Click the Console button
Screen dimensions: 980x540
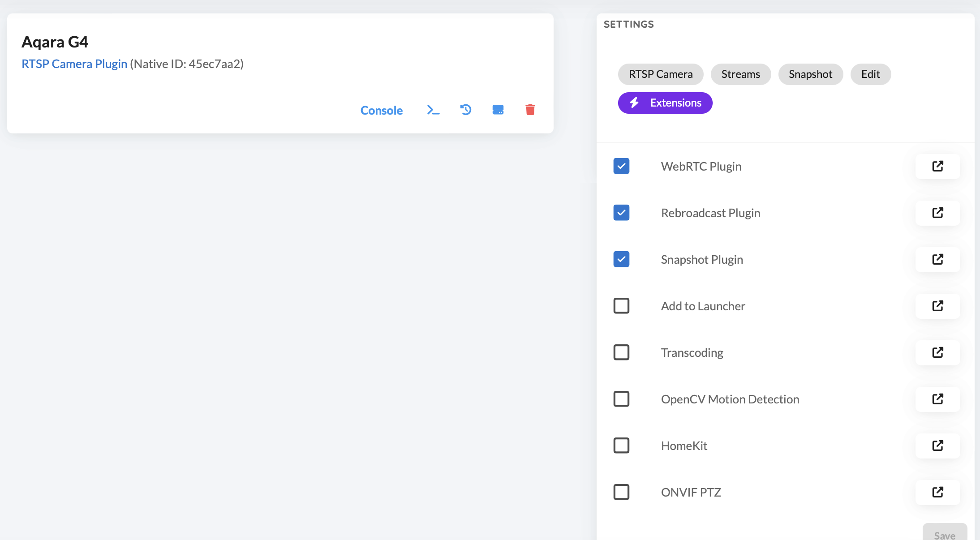[381, 111]
